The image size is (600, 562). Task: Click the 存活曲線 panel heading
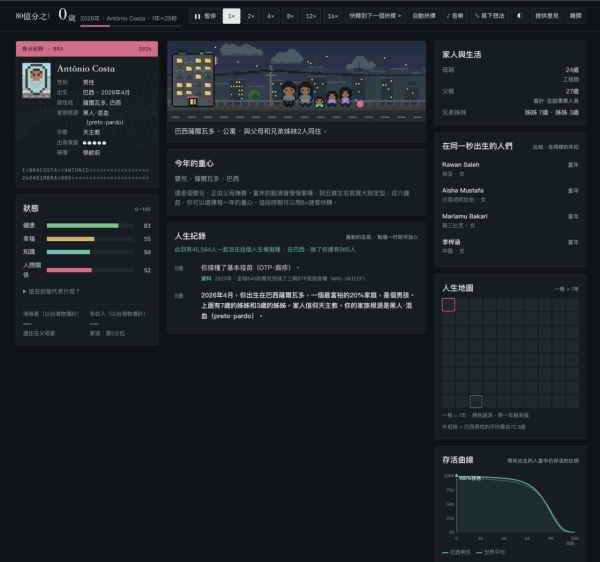click(x=458, y=460)
